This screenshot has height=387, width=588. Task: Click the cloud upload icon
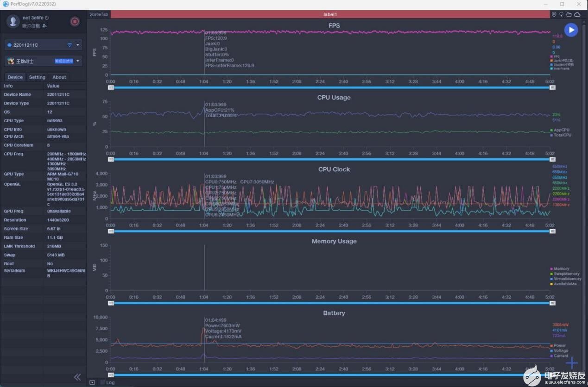(x=577, y=15)
